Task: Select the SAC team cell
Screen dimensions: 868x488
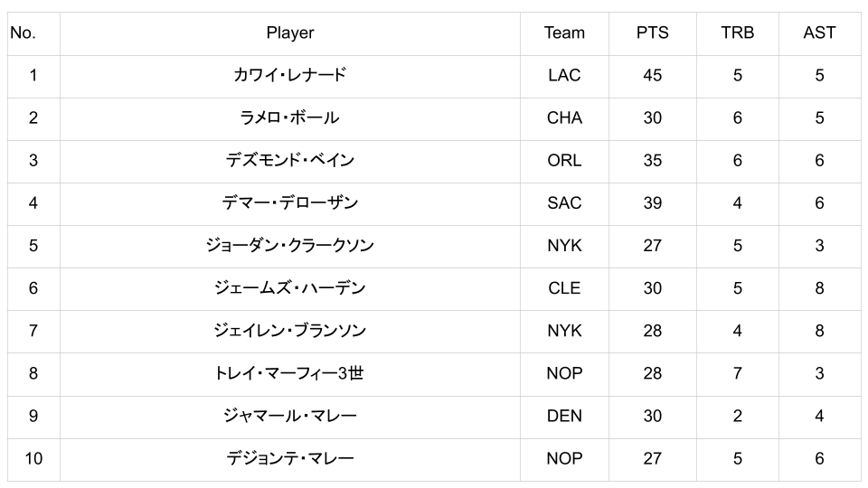Action: point(564,203)
